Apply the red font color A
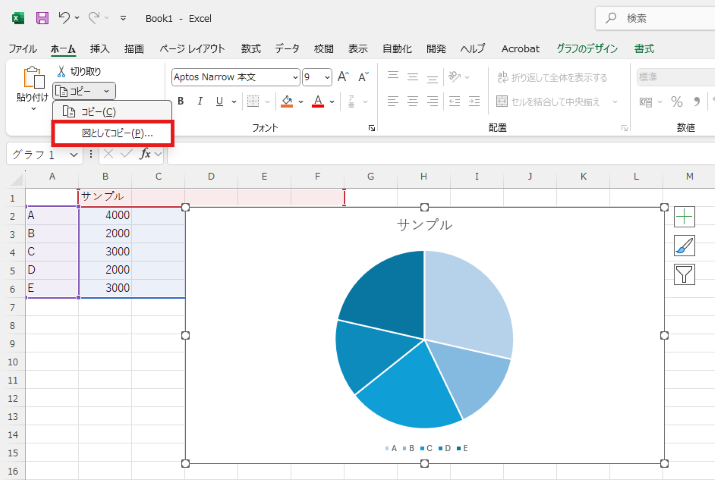 coord(318,101)
